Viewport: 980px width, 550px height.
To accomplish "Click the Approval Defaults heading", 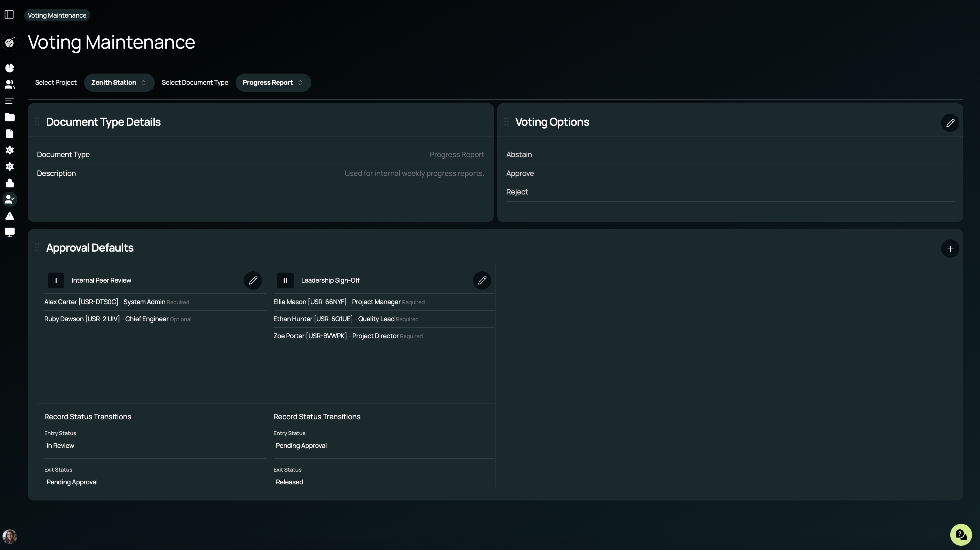I will click(x=90, y=248).
